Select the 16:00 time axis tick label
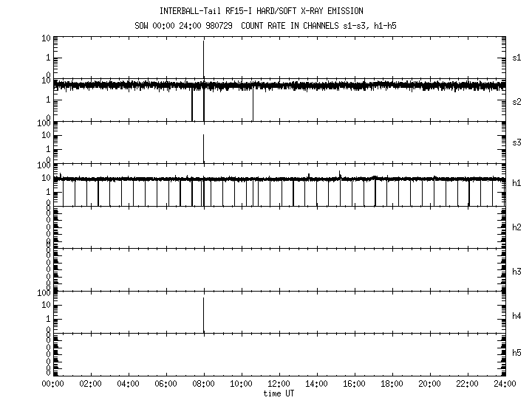 354,384
